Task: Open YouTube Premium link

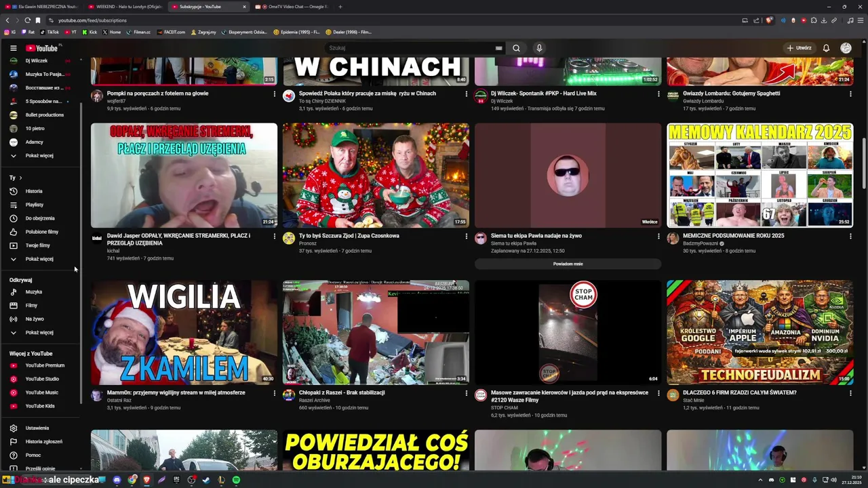Action: (x=41, y=365)
